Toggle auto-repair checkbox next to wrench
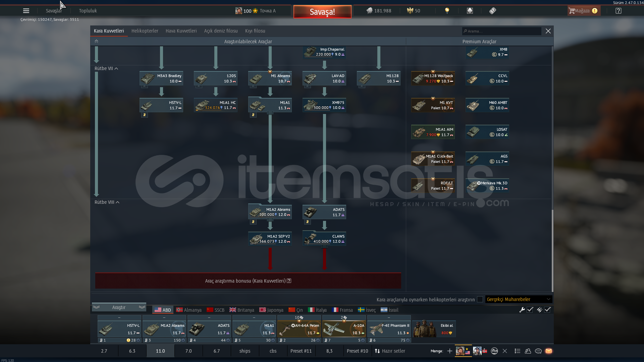This screenshot has width=644, height=362. tap(530, 310)
